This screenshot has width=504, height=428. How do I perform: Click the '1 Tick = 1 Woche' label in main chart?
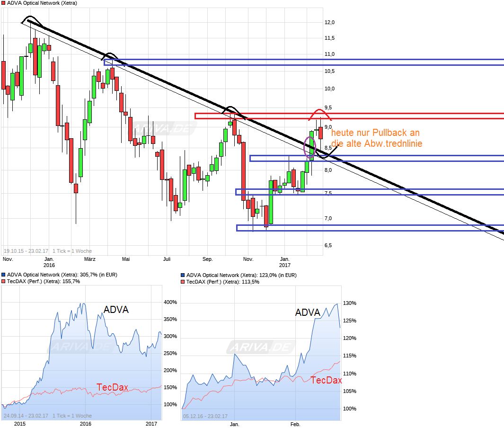72,251
